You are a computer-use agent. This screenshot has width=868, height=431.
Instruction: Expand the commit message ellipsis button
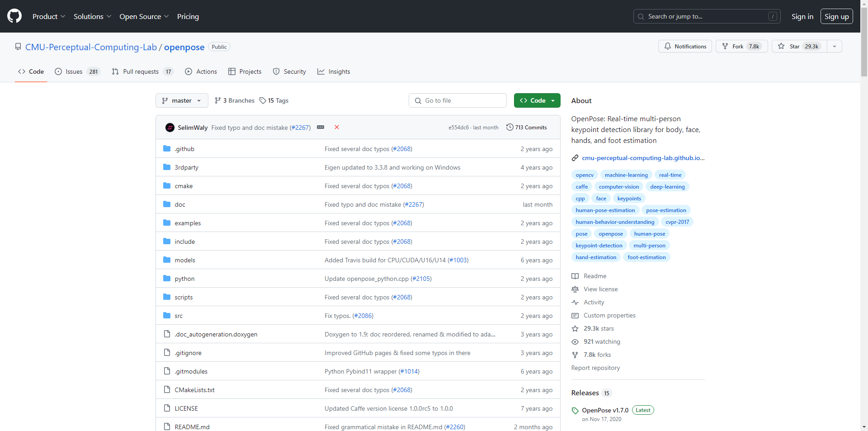(x=321, y=127)
